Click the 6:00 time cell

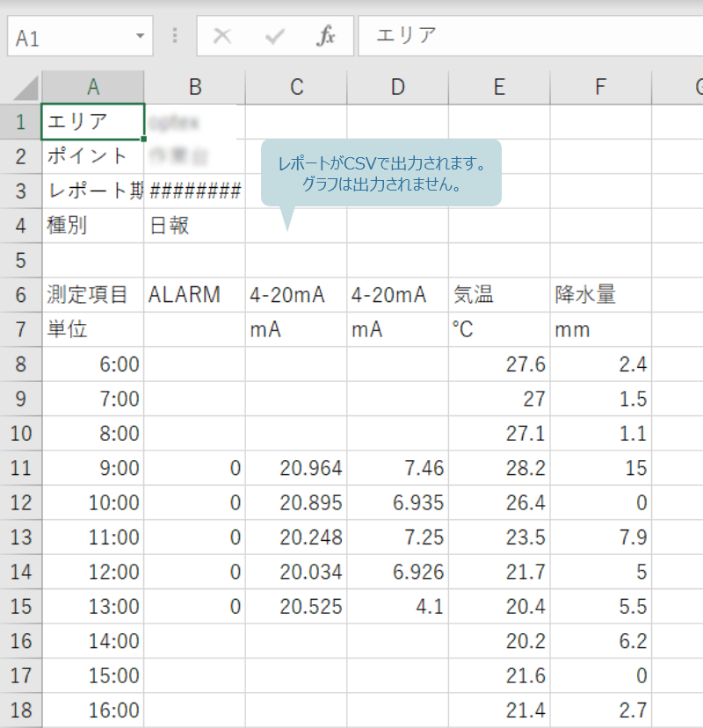[93, 364]
